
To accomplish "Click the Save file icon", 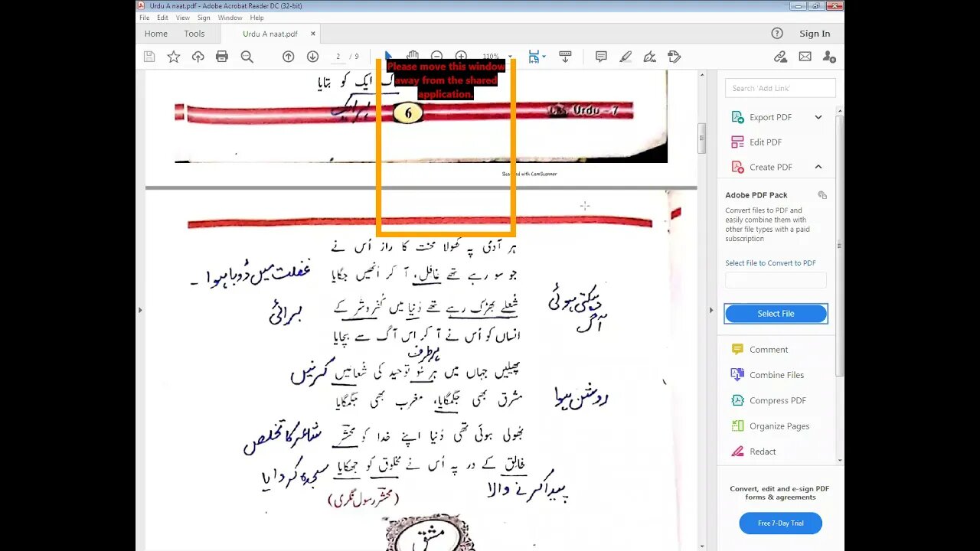I will point(149,57).
